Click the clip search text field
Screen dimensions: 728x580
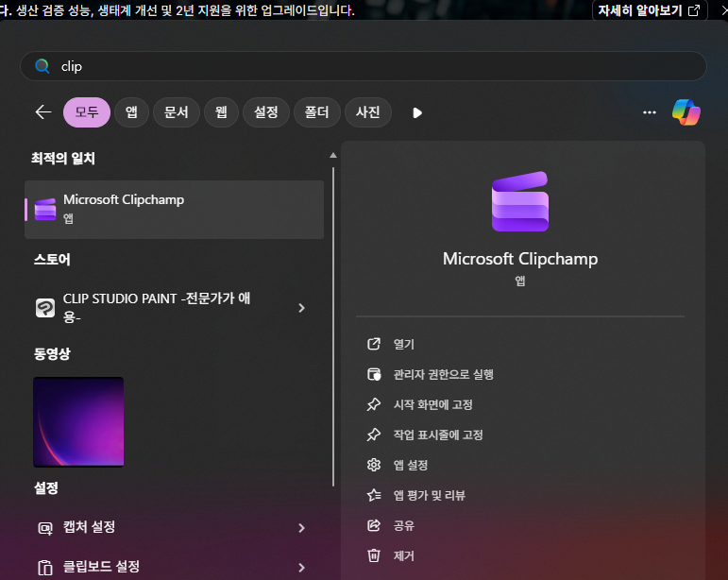[x=364, y=66]
